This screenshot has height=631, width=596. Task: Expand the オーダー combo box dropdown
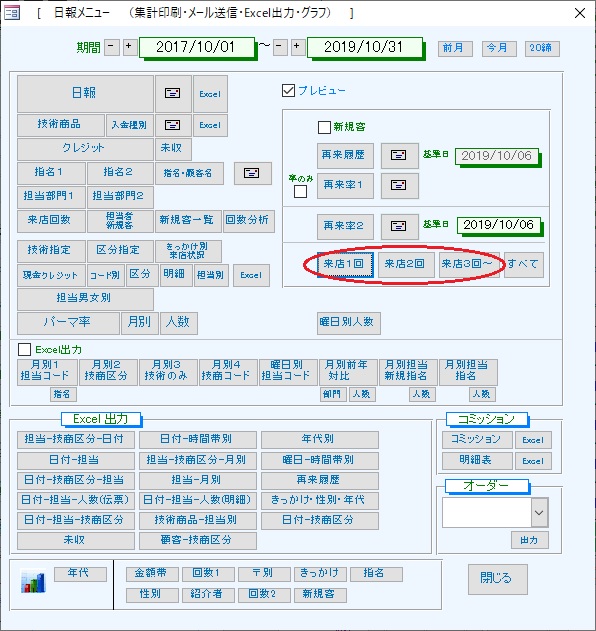point(539,513)
